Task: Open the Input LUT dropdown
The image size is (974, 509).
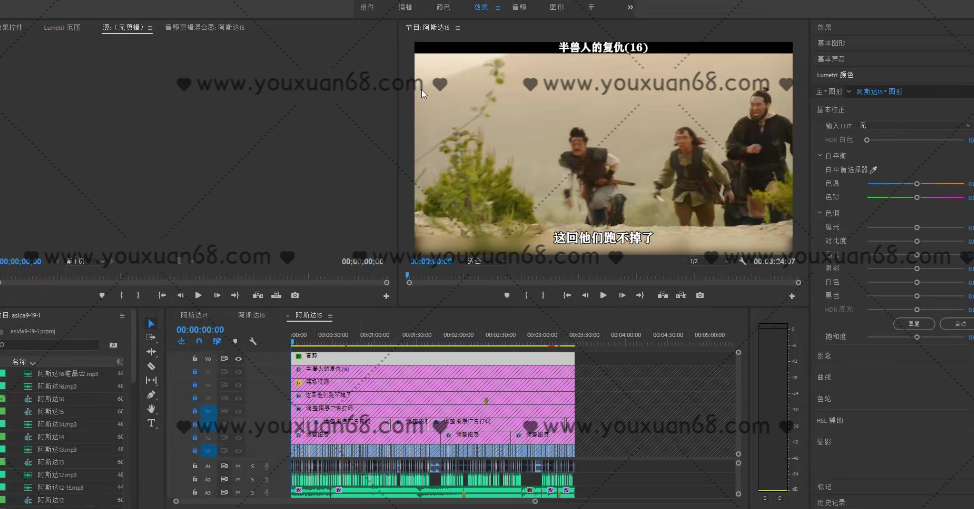Action: pyautogui.click(x=916, y=126)
